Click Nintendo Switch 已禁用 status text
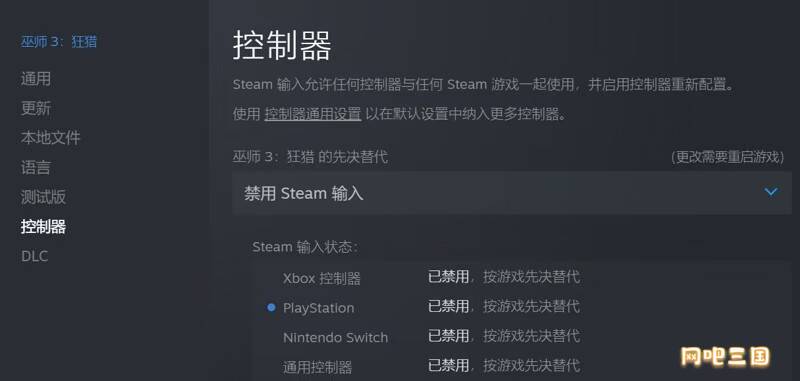The width and height of the screenshot is (800, 381). pyautogui.click(x=448, y=336)
